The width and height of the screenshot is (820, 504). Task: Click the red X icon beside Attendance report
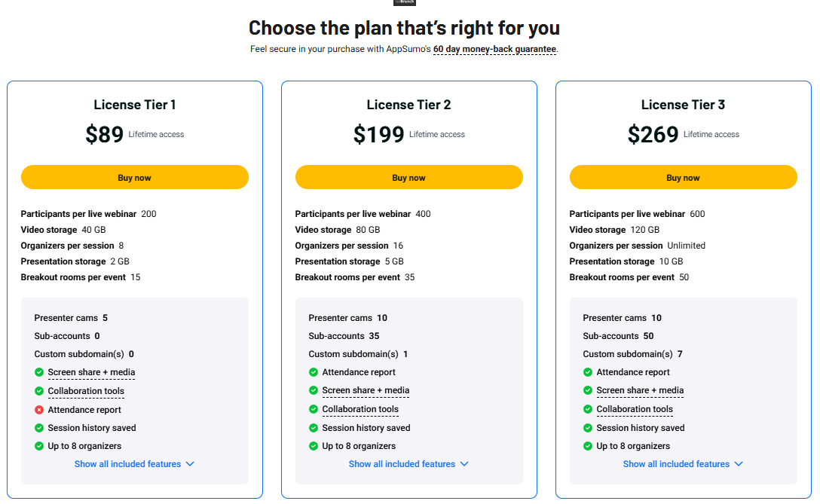point(39,410)
